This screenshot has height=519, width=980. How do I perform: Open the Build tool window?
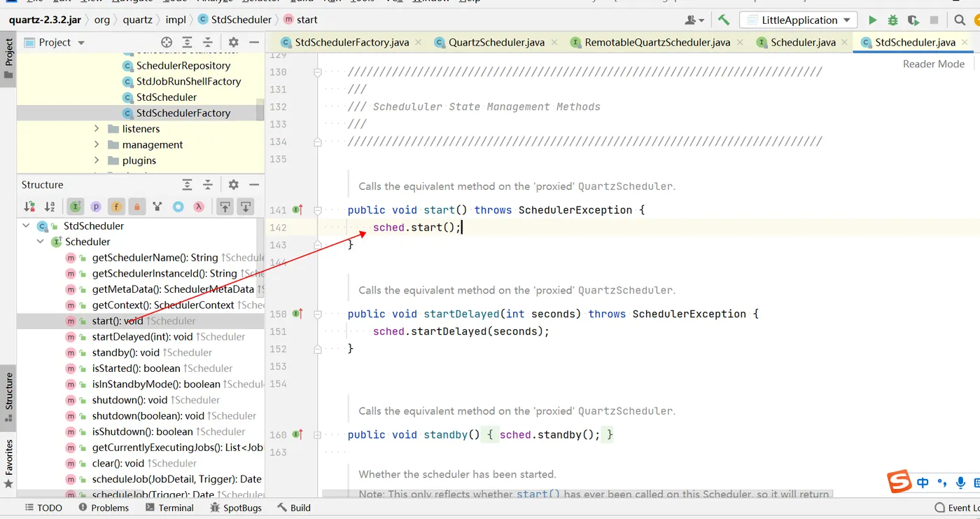point(294,508)
